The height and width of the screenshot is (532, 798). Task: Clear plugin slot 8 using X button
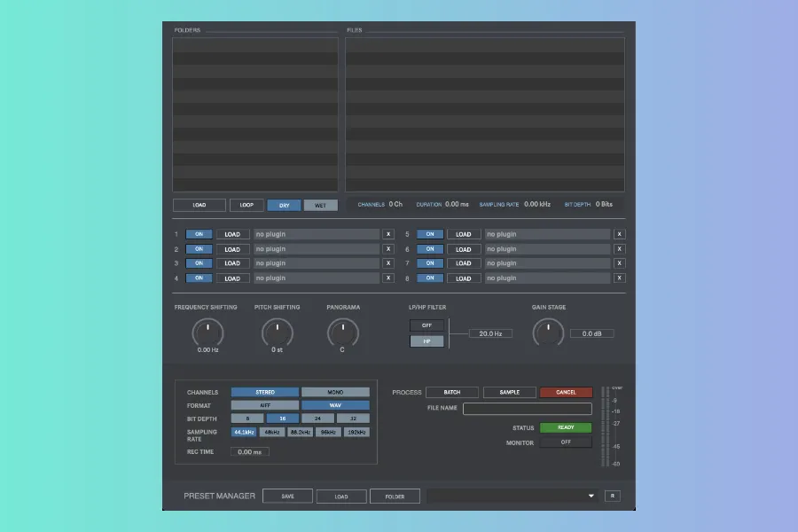click(619, 278)
